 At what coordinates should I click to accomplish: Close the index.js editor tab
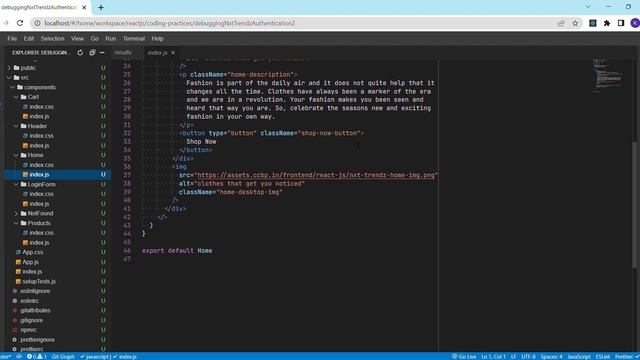173,53
